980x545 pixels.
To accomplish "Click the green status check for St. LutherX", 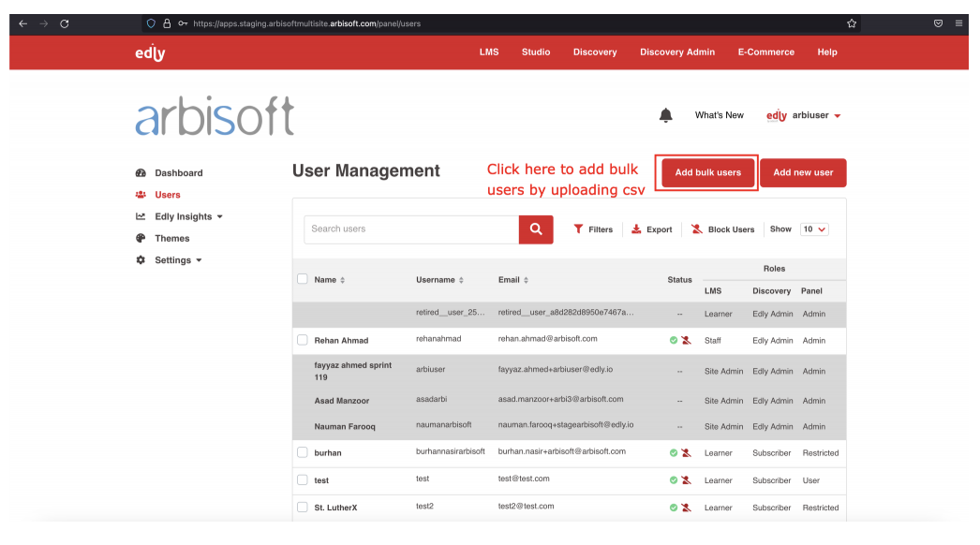I will point(673,508).
